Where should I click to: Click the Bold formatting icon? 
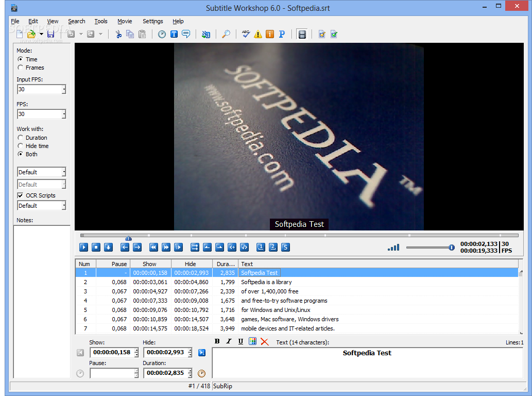point(217,342)
